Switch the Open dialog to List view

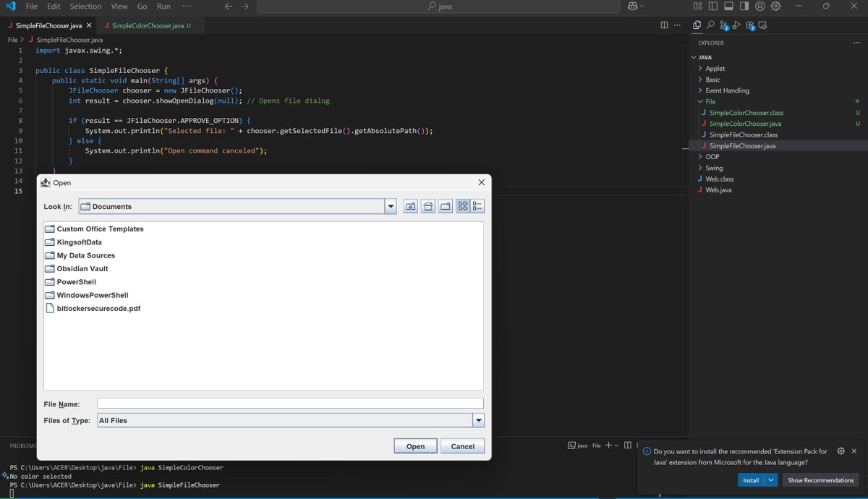click(463, 206)
